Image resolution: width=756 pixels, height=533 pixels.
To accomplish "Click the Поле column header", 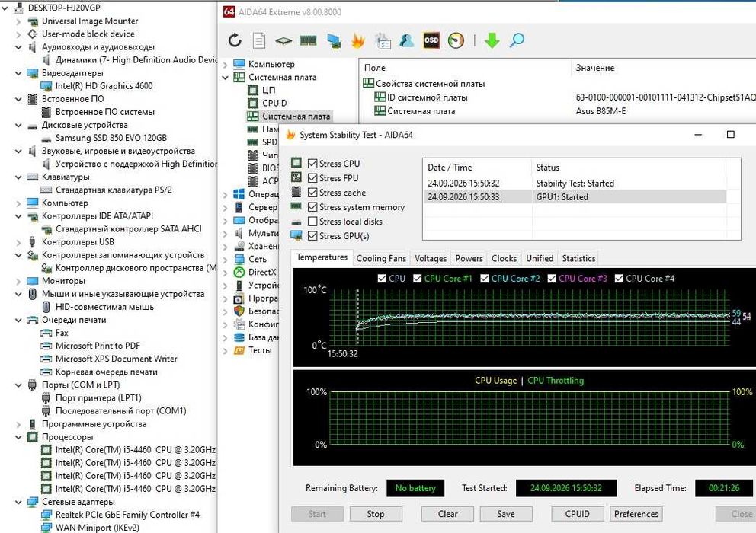I will pyautogui.click(x=465, y=68).
